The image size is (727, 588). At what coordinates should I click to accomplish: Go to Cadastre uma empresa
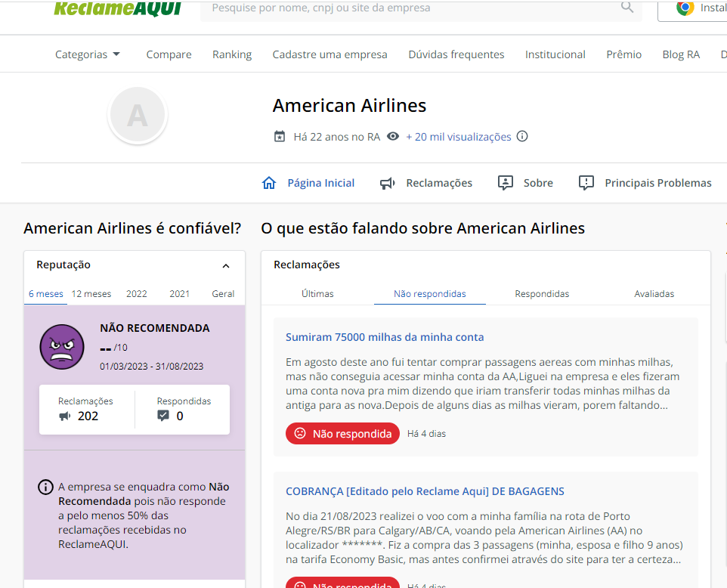[x=329, y=54]
